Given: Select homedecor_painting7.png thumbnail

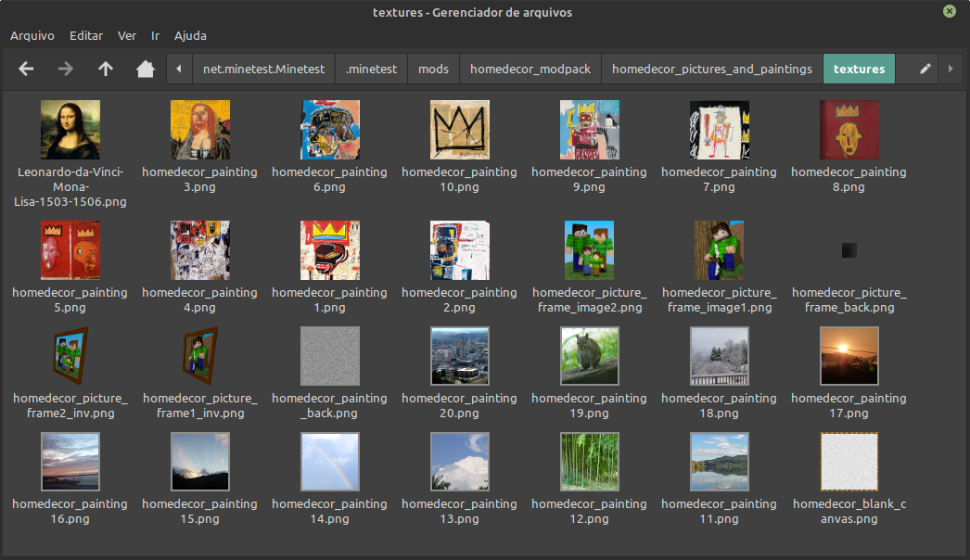Looking at the screenshot, I should coord(720,130).
